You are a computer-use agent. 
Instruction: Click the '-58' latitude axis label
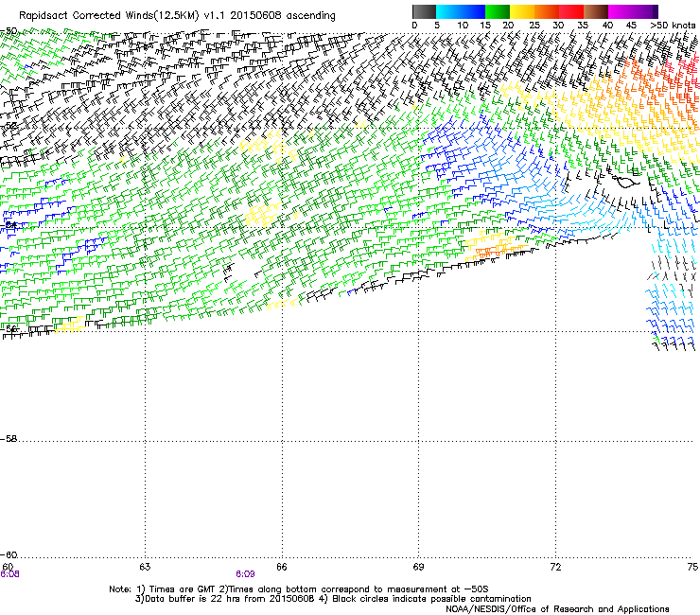click(x=9, y=439)
